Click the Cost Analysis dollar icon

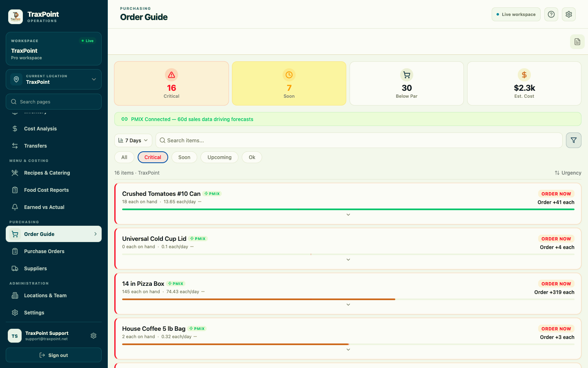pos(15,129)
